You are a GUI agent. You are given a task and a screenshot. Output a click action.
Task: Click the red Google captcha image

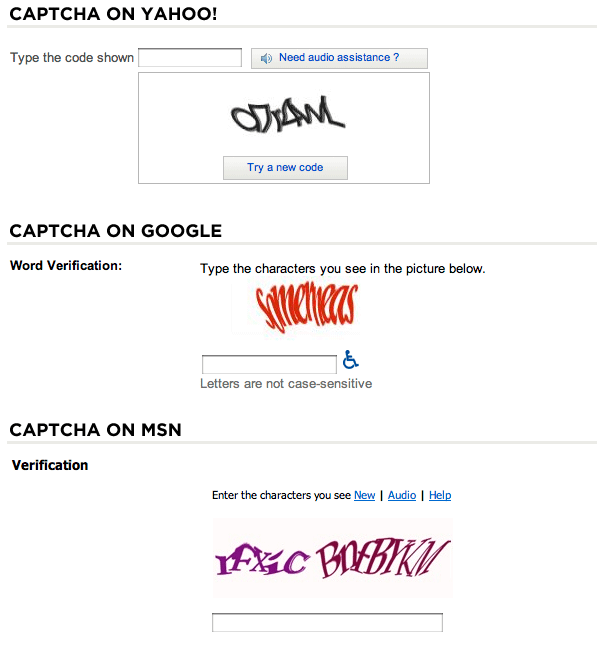306,307
